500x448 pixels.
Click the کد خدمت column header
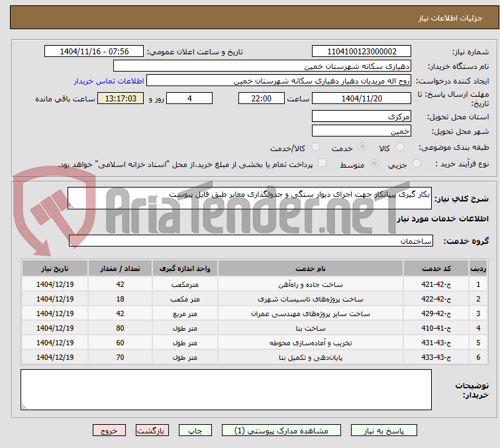coord(436,268)
